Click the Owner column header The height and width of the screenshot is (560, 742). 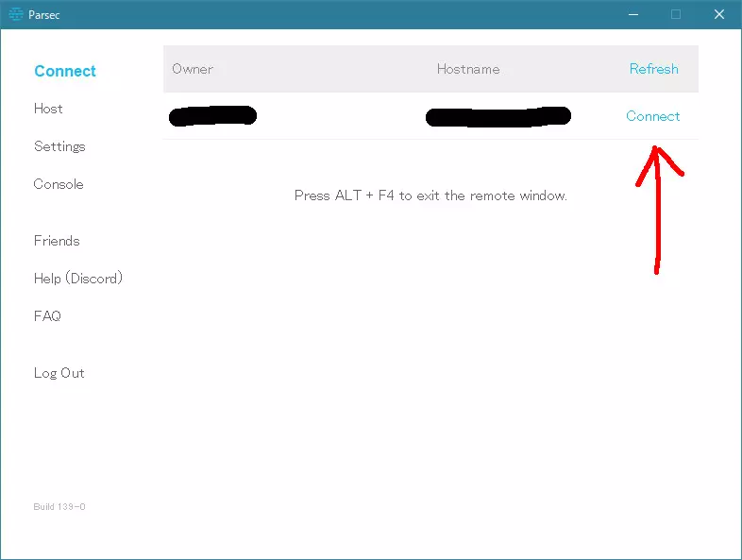point(193,69)
